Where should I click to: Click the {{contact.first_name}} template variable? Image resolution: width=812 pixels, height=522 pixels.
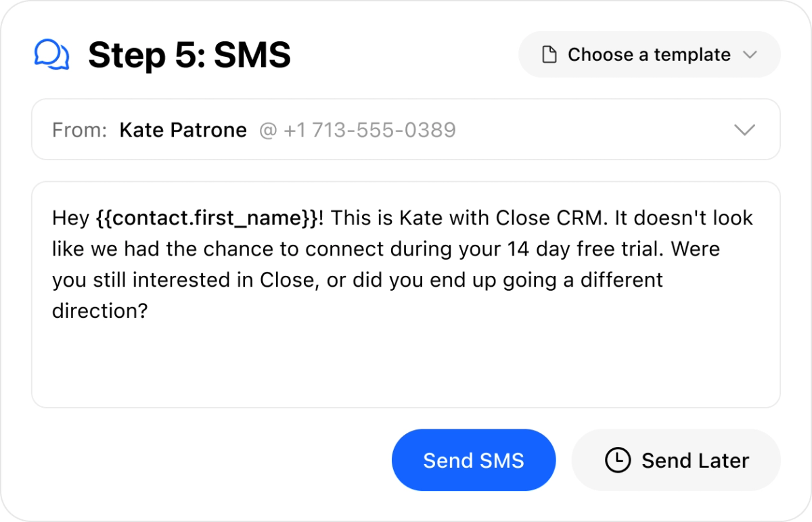207,218
